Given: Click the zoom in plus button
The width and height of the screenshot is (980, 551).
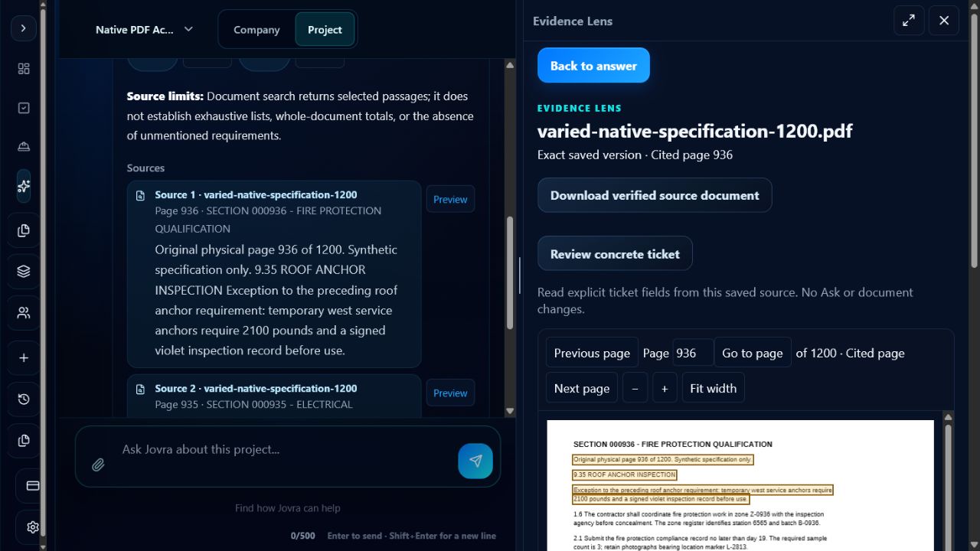Looking at the screenshot, I should point(665,388).
